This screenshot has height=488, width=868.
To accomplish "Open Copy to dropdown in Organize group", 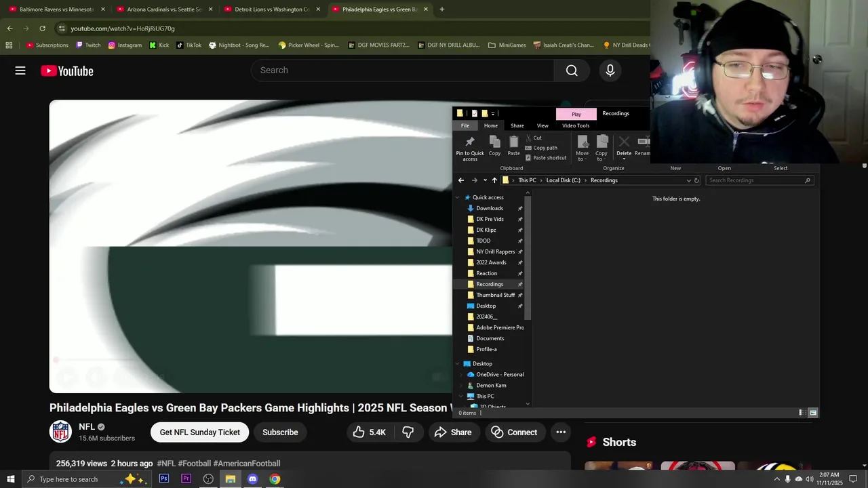I will [x=601, y=148].
